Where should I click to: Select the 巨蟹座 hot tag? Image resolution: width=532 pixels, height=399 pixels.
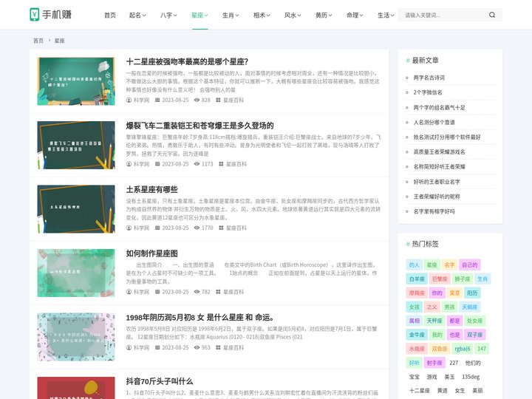pyautogui.click(x=440, y=279)
